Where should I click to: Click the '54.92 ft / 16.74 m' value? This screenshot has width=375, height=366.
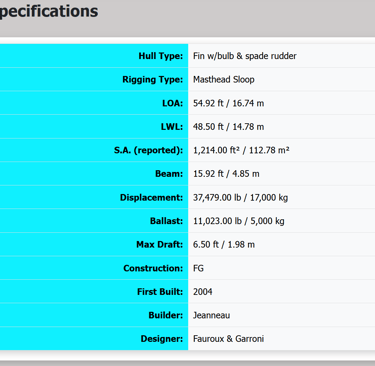(x=228, y=103)
